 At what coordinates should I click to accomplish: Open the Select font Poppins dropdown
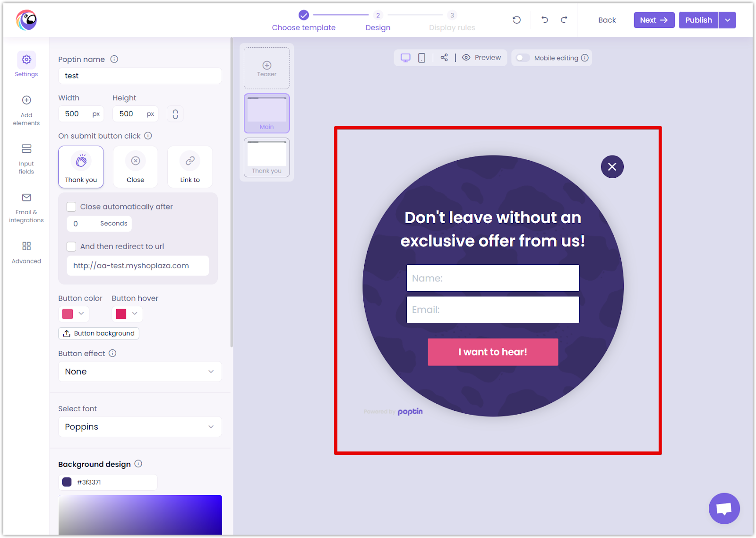(x=140, y=427)
